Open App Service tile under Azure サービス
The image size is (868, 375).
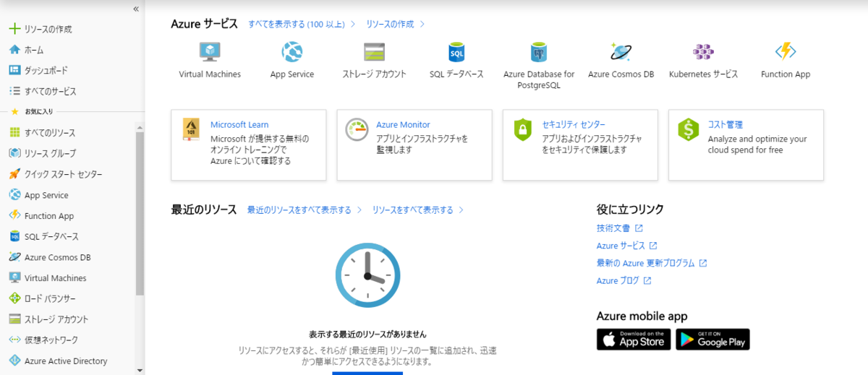click(x=292, y=60)
